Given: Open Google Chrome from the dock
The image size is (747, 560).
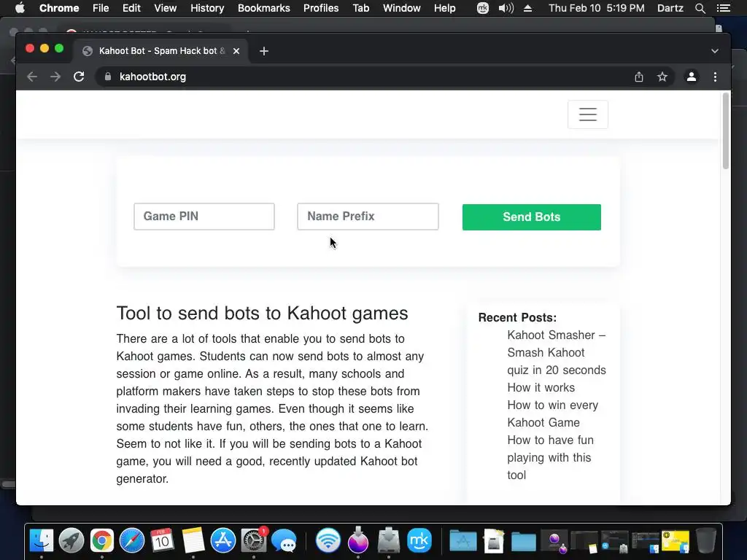Looking at the screenshot, I should pos(102,541).
